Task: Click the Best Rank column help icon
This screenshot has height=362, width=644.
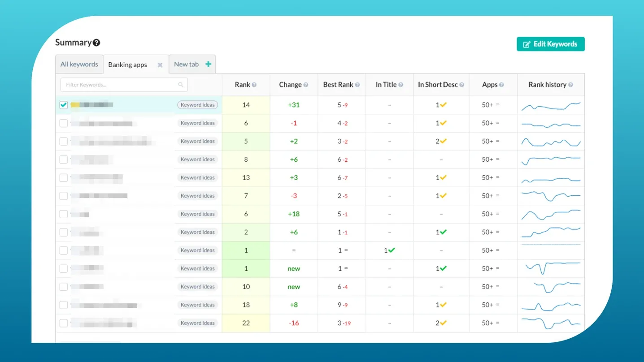Action: point(357,85)
